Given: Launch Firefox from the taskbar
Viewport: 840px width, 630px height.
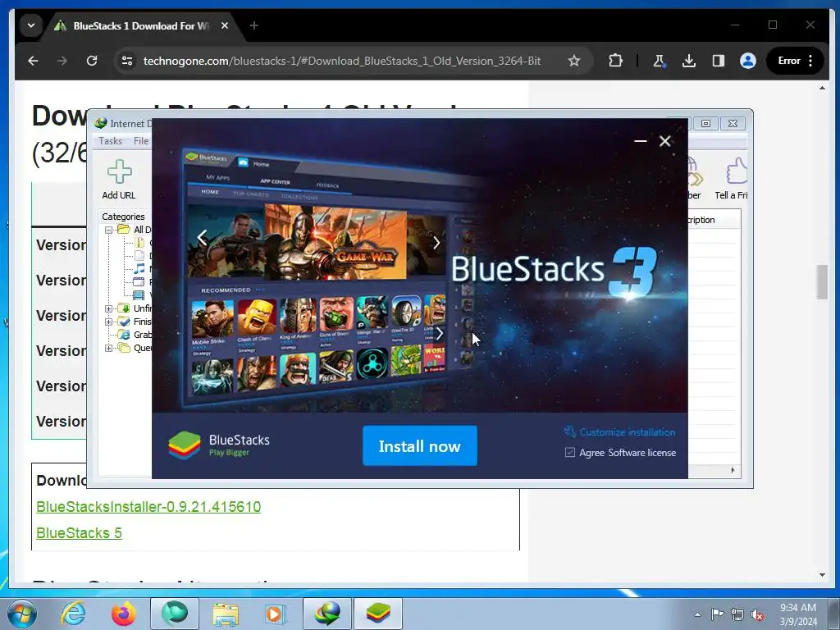Looking at the screenshot, I should [123, 614].
